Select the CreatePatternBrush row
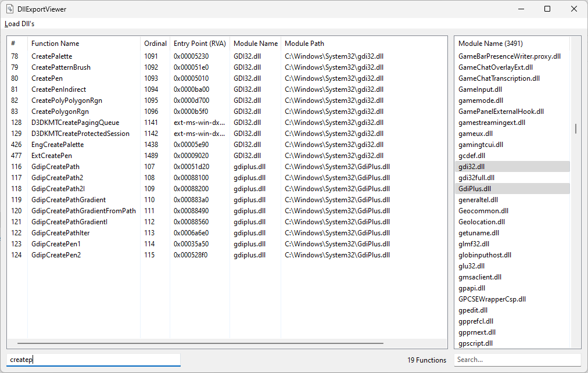This screenshot has width=588, height=373. pyautogui.click(x=227, y=67)
